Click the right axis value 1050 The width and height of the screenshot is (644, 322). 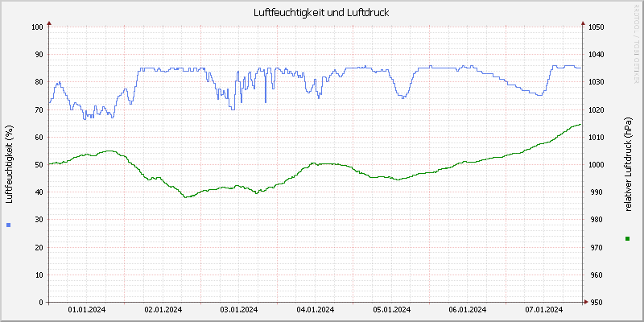coord(596,27)
